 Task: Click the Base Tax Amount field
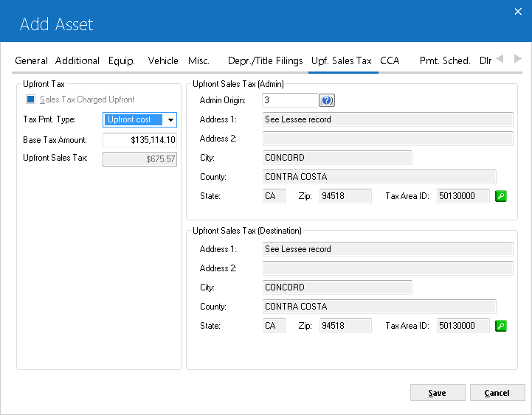point(139,140)
